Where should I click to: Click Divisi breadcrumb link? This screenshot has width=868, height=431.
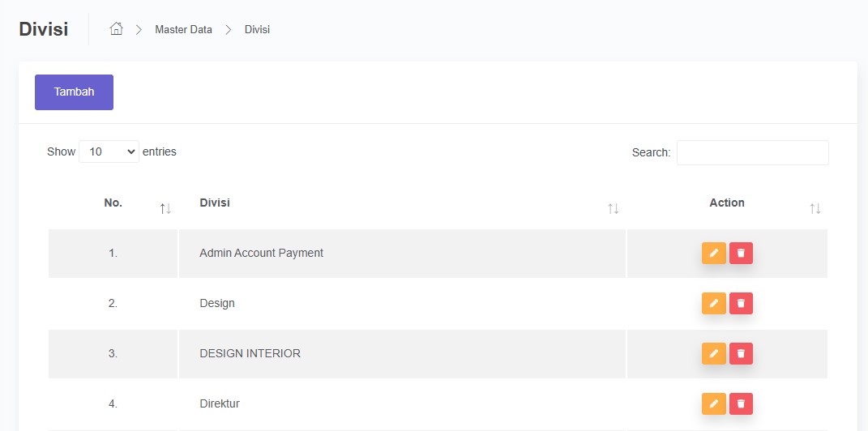257,29
